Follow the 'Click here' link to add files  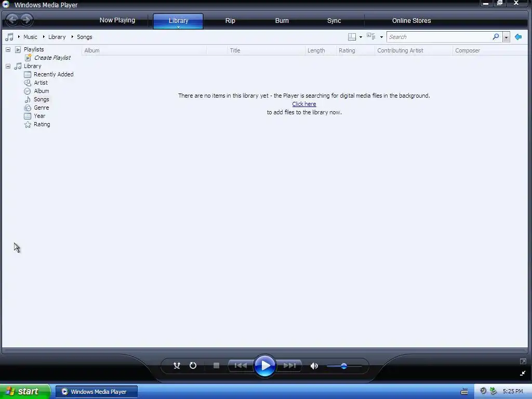(x=304, y=104)
